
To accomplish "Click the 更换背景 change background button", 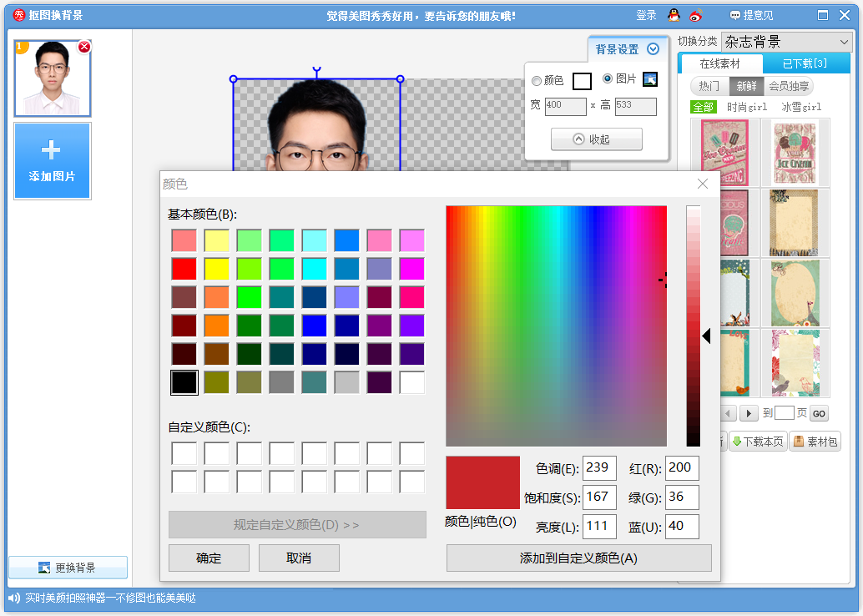I will coord(68,568).
